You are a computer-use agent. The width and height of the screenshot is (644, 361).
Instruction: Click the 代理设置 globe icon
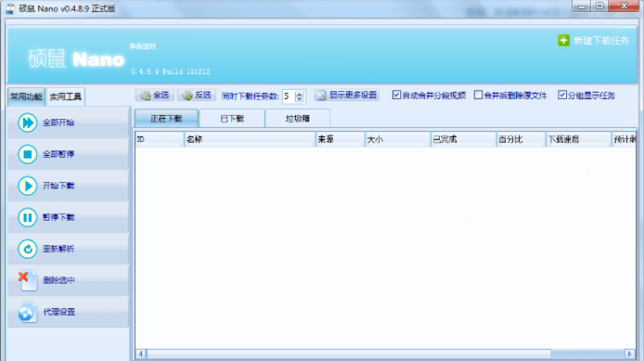[x=28, y=312]
